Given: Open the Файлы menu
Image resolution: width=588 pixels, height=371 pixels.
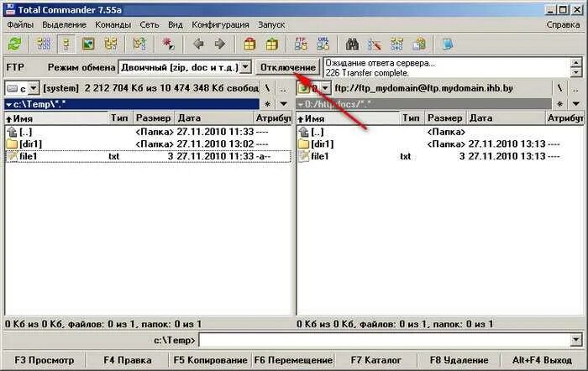Looking at the screenshot, I should (20, 24).
